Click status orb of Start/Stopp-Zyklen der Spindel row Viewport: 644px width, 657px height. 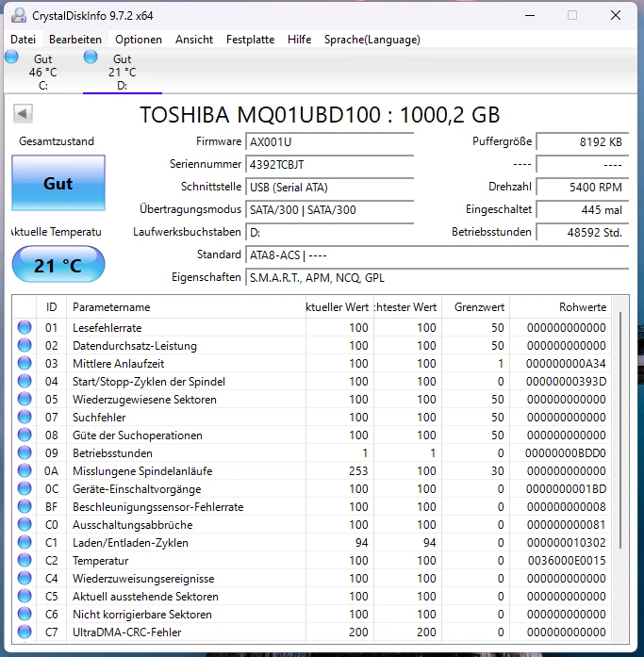25,382
